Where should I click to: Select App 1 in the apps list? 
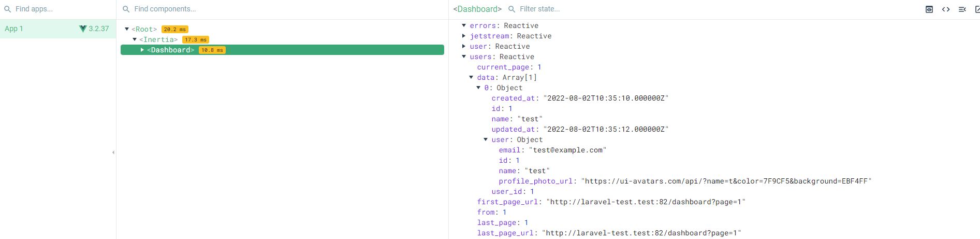point(58,29)
